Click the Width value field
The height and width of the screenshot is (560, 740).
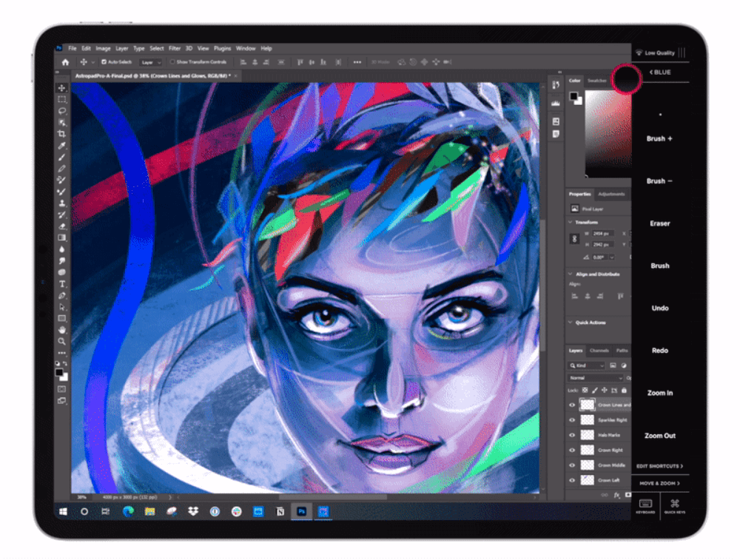pyautogui.click(x=602, y=234)
